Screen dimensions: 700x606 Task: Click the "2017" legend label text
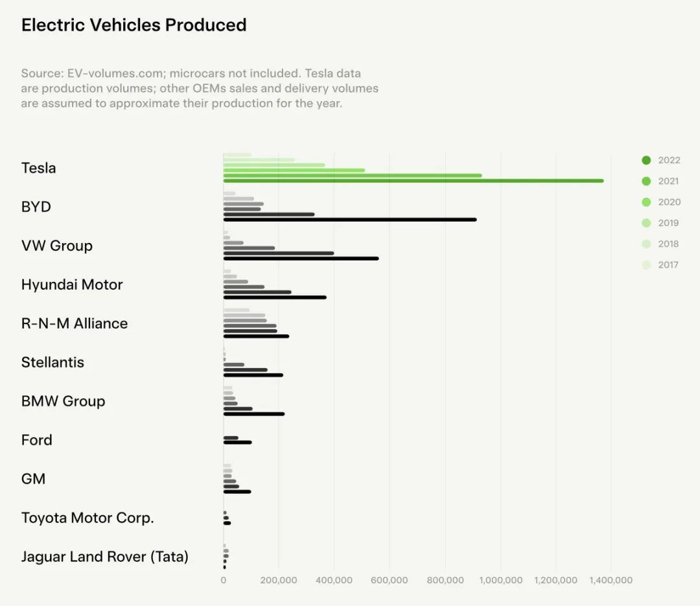pos(668,265)
